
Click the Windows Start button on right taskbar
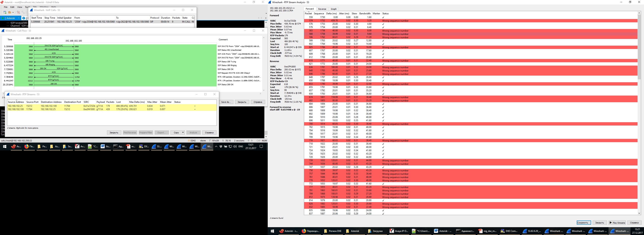point(272,231)
